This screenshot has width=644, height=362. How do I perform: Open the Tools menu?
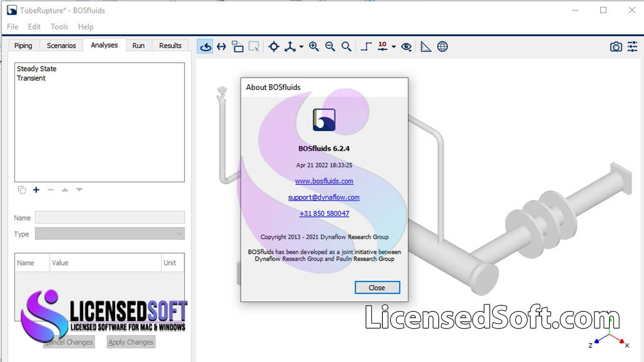tap(59, 27)
